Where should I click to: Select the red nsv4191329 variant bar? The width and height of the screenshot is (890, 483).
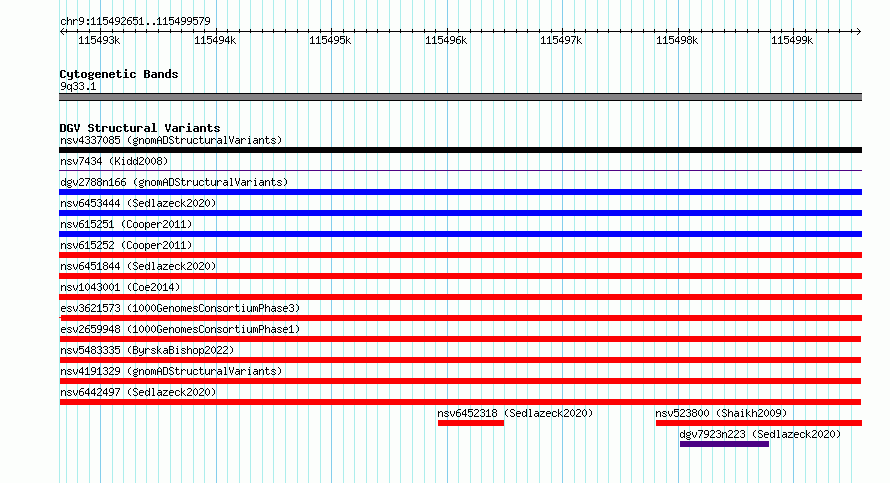[x=460, y=381]
